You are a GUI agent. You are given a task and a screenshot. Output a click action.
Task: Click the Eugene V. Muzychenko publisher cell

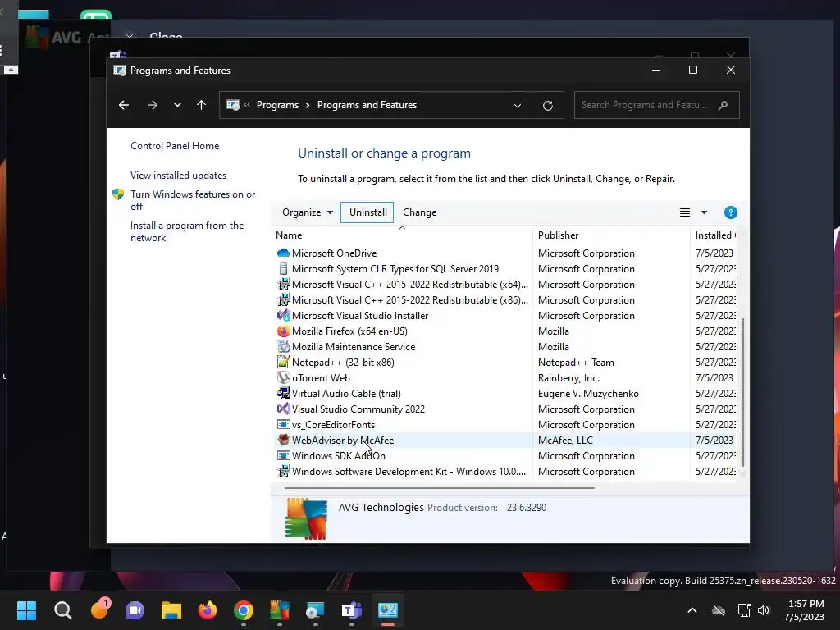(x=588, y=394)
